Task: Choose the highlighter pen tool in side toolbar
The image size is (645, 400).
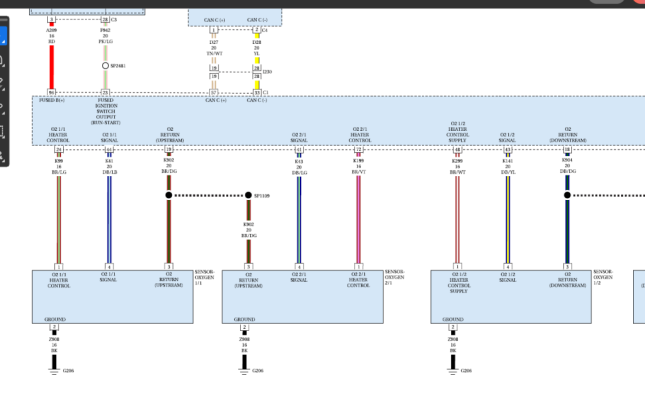Action: click(x=2, y=84)
